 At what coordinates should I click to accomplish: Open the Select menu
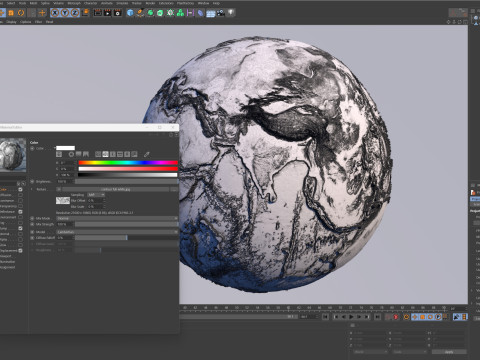click(11, 3)
